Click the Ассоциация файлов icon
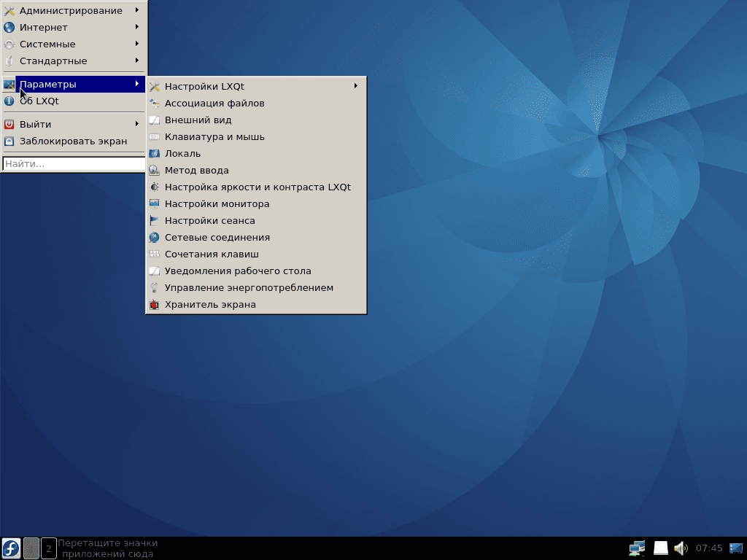 [x=154, y=104]
